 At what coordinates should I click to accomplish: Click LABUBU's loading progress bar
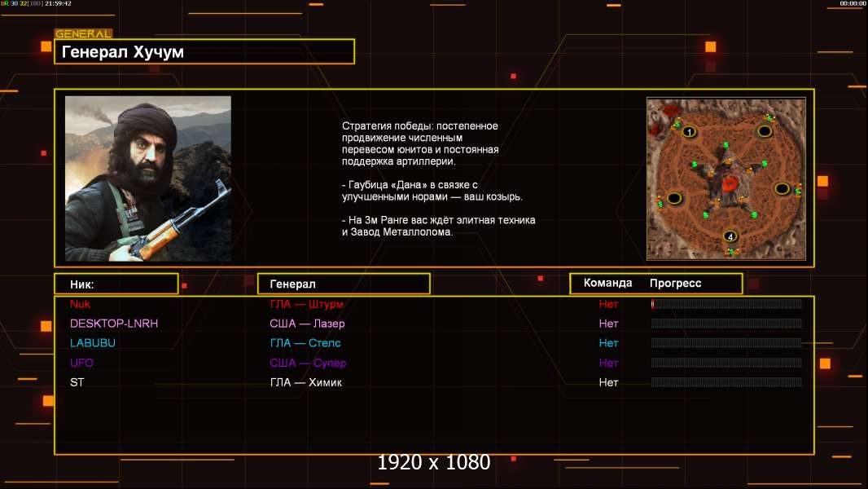[x=726, y=343]
